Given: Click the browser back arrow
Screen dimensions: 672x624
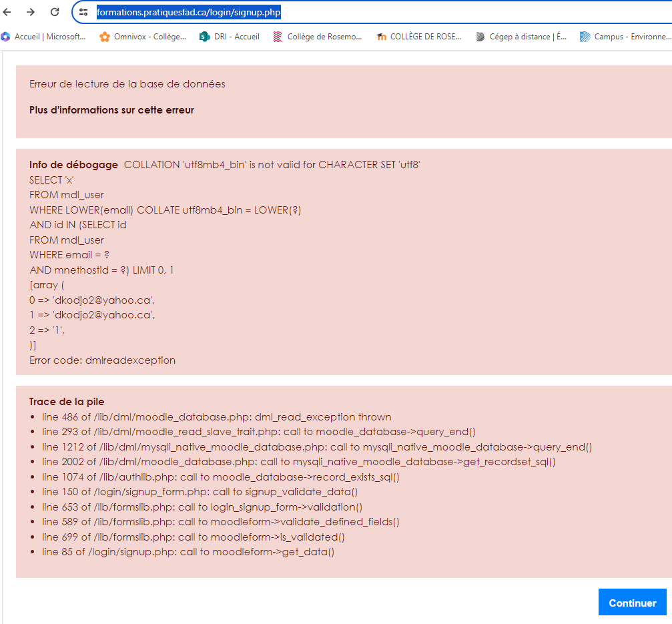Looking at the screenshot, I should click(x=8, y=12).
